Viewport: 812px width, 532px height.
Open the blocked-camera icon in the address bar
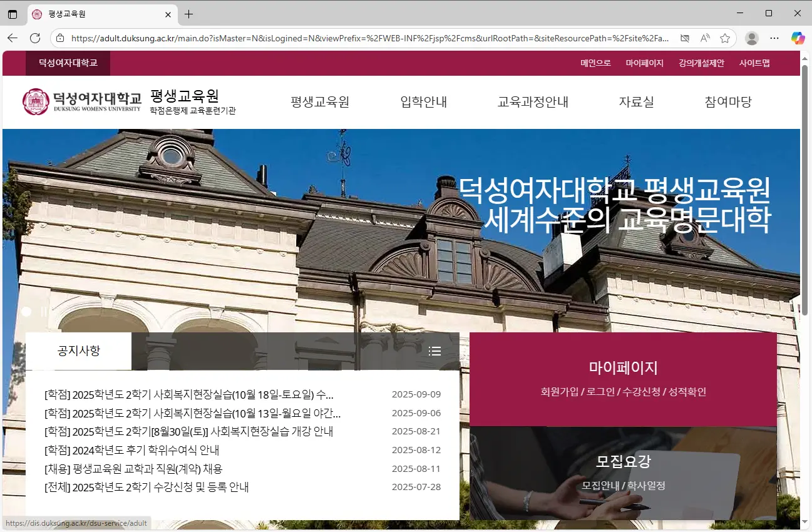point(685,38)
